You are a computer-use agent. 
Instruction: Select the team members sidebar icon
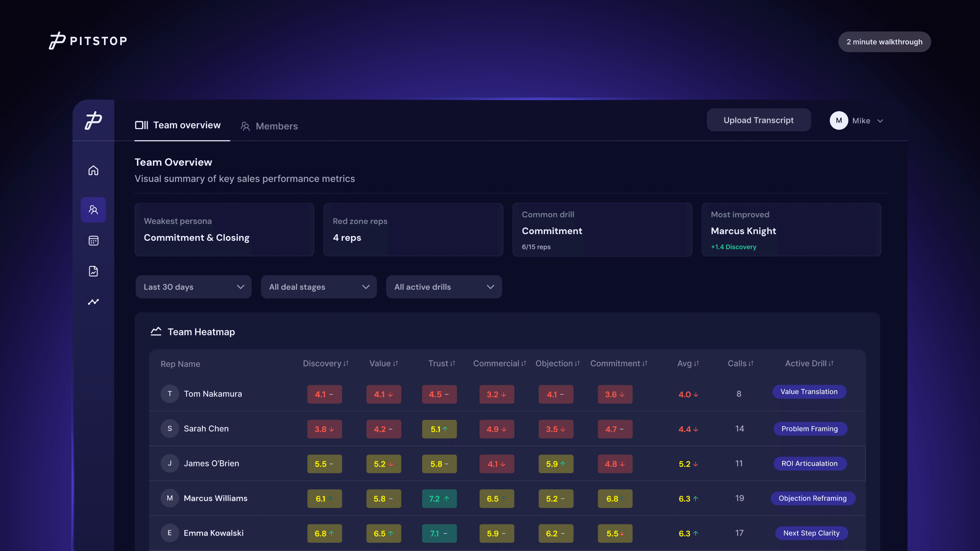pos(93,210)
